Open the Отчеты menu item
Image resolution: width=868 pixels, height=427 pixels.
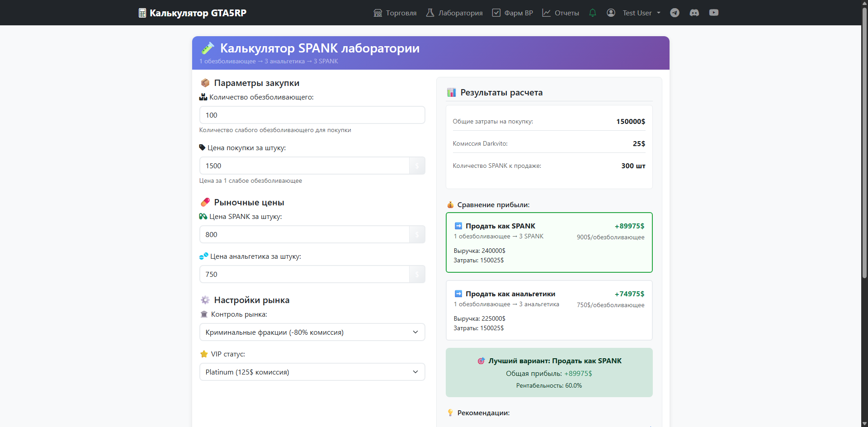click(561, 13)
